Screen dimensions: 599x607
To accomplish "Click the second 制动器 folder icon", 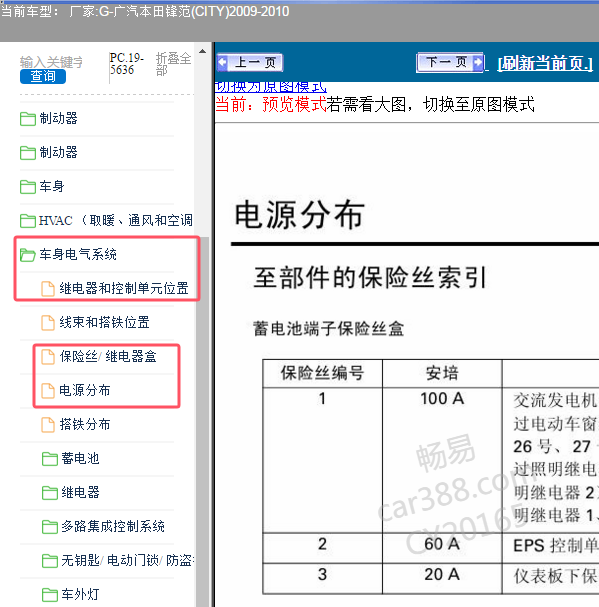I will click(27, 153).
